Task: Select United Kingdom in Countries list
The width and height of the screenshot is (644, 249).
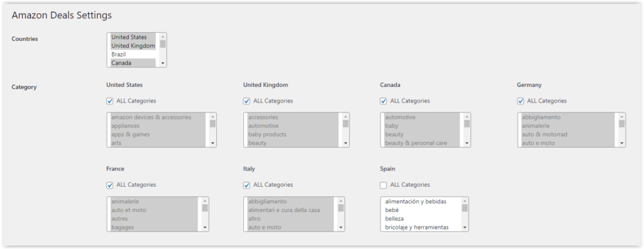Action: (x=133, y=46)
